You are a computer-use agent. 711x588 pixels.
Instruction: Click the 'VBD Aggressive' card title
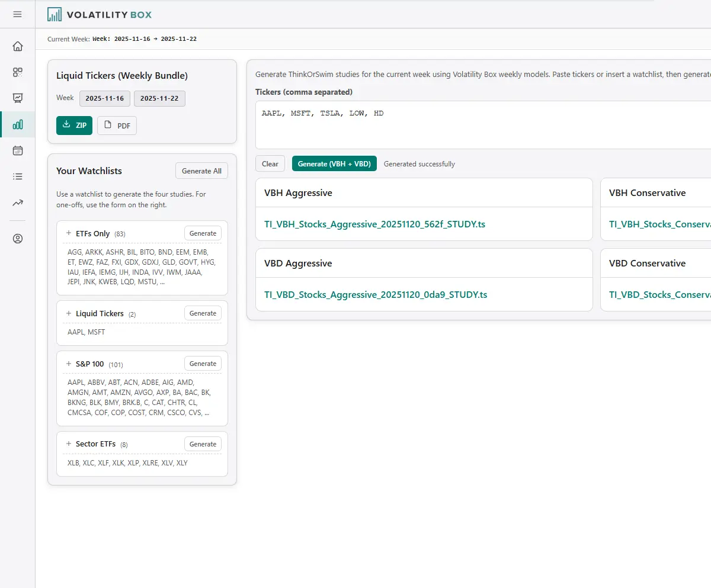click(298, 263)
